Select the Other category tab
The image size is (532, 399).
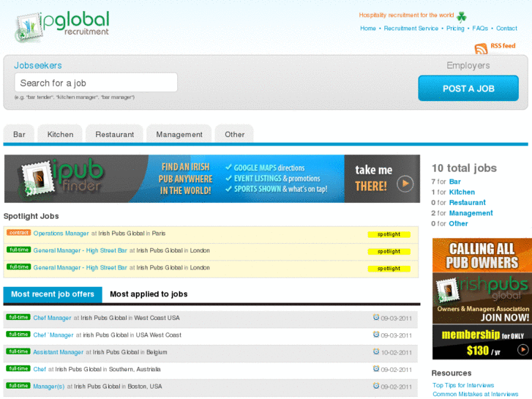[234, 135]
